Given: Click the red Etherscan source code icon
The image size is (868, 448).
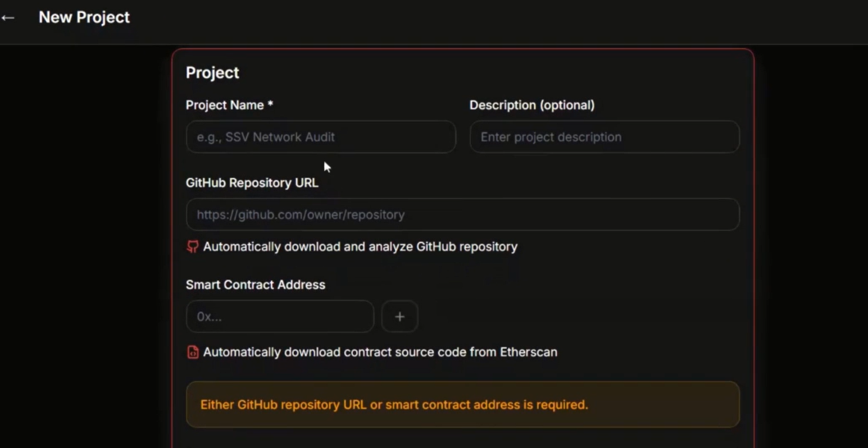Looking at the screenshot, I should point(192,352).
